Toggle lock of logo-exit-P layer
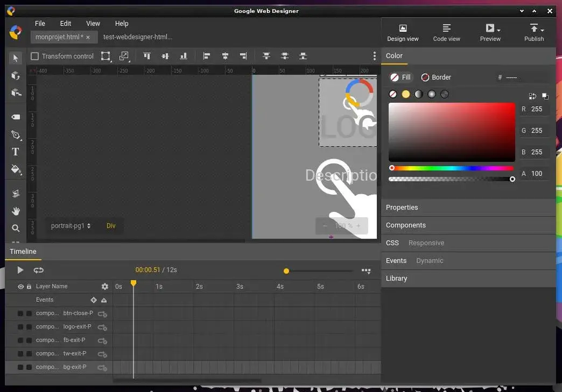The height and width of the screenshot is (392, 562). [29, 327]
